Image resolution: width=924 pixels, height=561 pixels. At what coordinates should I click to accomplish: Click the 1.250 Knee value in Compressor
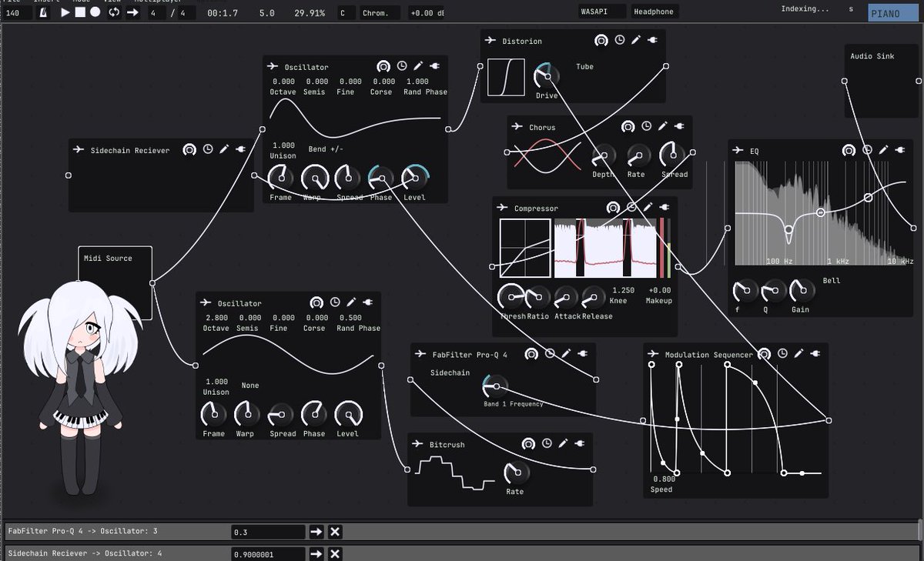coord(622,290)
